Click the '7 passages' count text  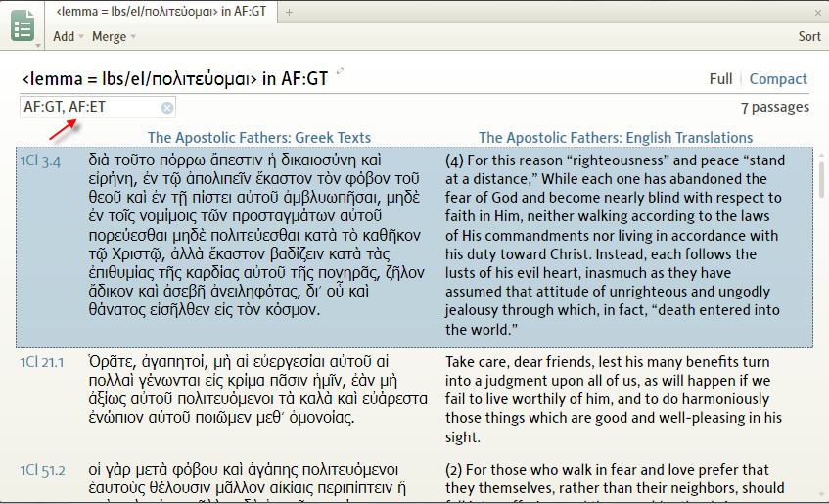tap(774, 108)
